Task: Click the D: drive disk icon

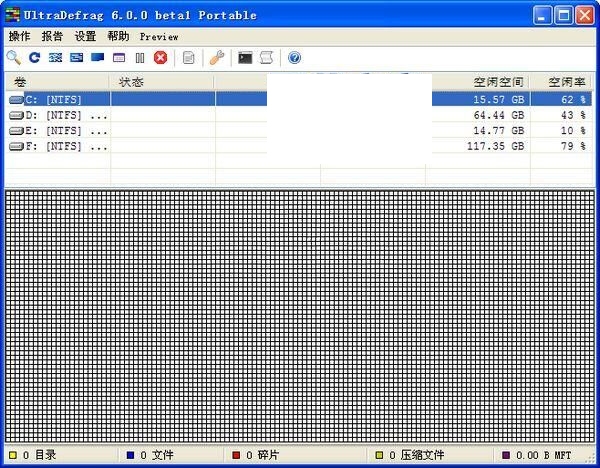Action: 16,115
